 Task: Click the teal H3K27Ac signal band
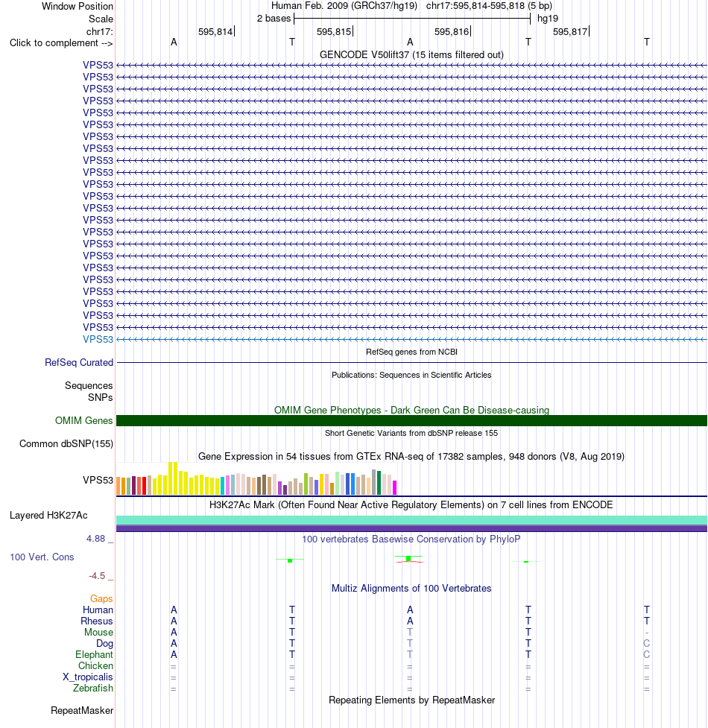coord(411,520)
